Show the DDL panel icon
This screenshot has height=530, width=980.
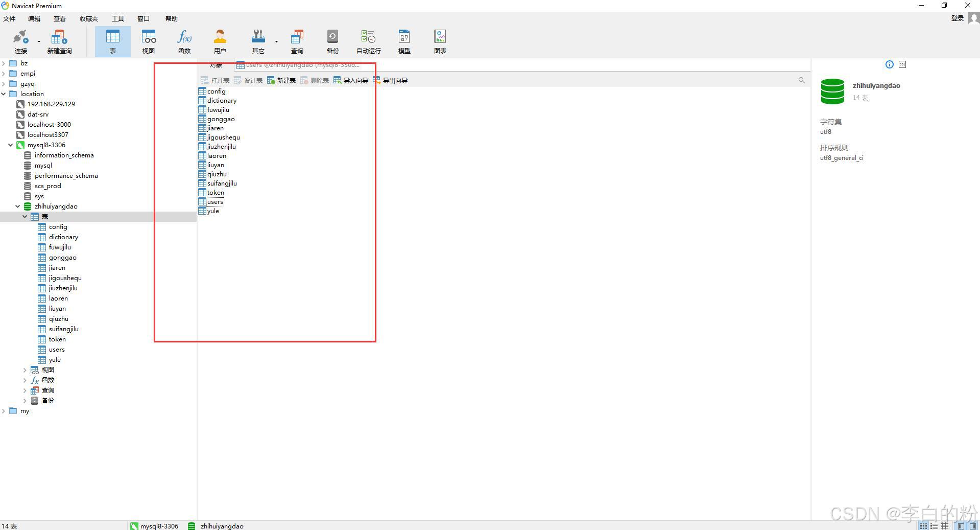(902, 64)
